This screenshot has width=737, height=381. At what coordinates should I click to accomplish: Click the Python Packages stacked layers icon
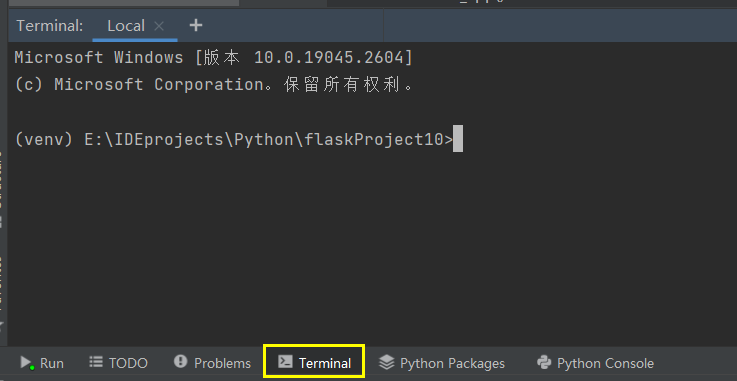tap(386, 362)
